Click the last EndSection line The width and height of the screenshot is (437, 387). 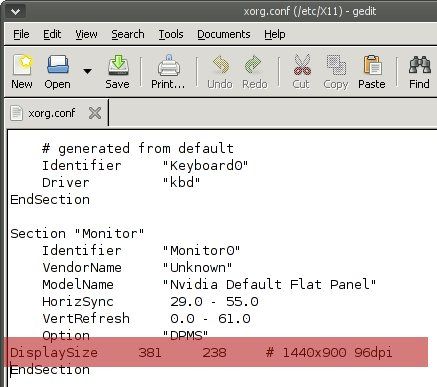tap(50, 370)
